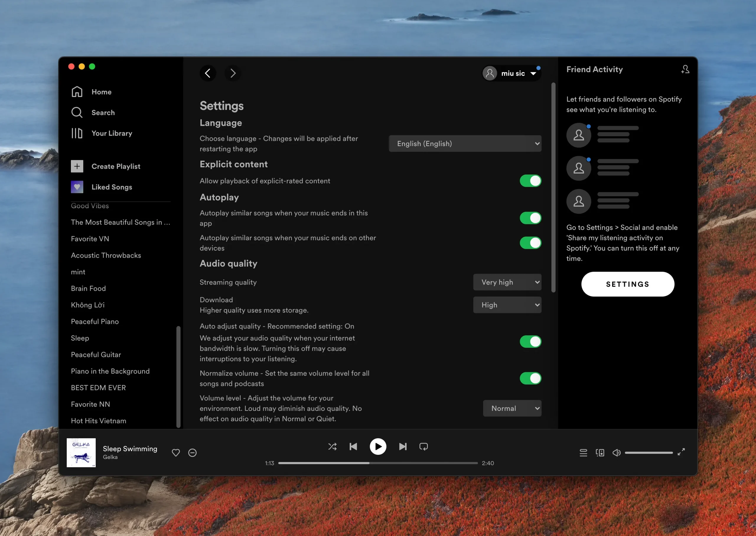
Task: Switch to full screen view
Action: pos(681,452)
